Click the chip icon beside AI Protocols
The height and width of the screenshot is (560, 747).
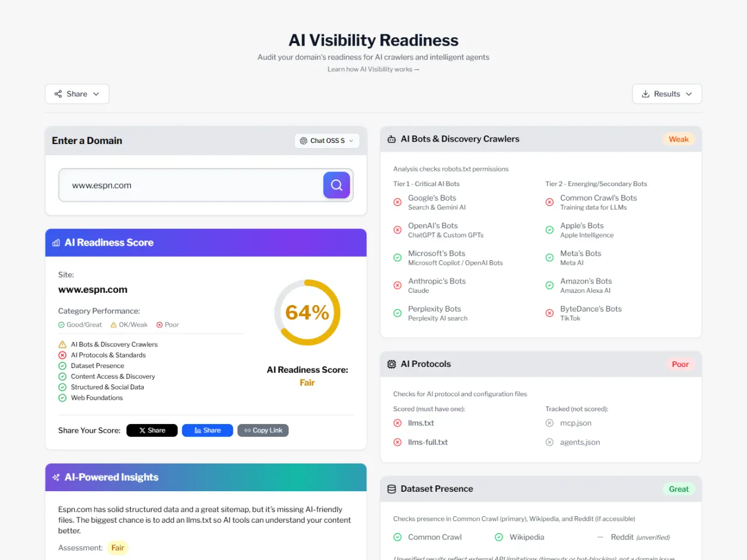tap(392, 364)
